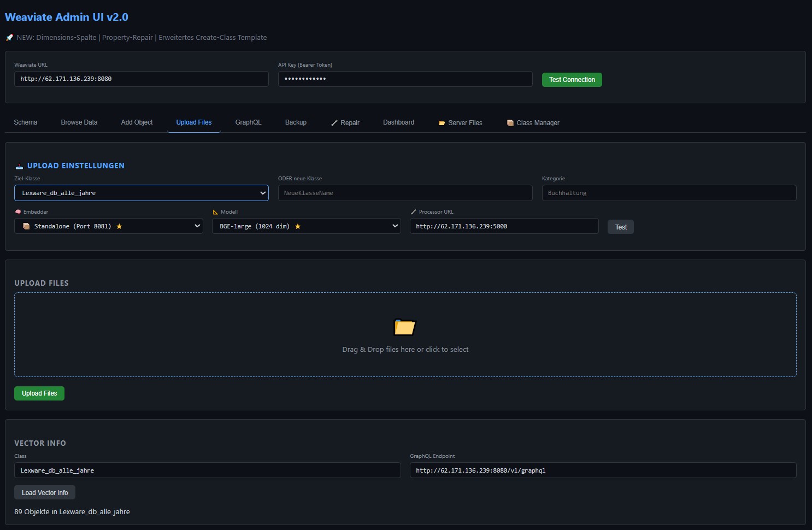Expand the Modell BGE-large dropdown
This screenshot has width=812, height=530.
(307, 226)
